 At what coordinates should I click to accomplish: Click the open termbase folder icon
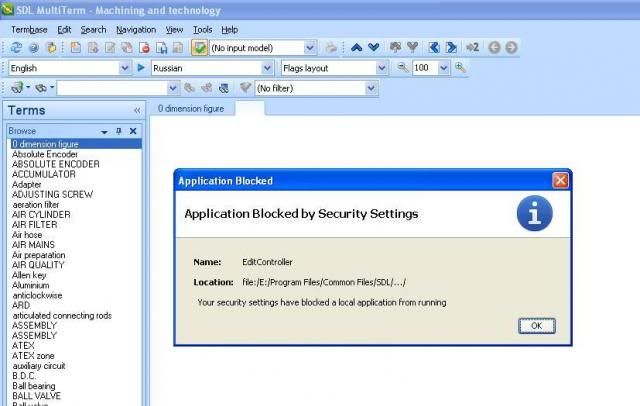coord(51,48)
